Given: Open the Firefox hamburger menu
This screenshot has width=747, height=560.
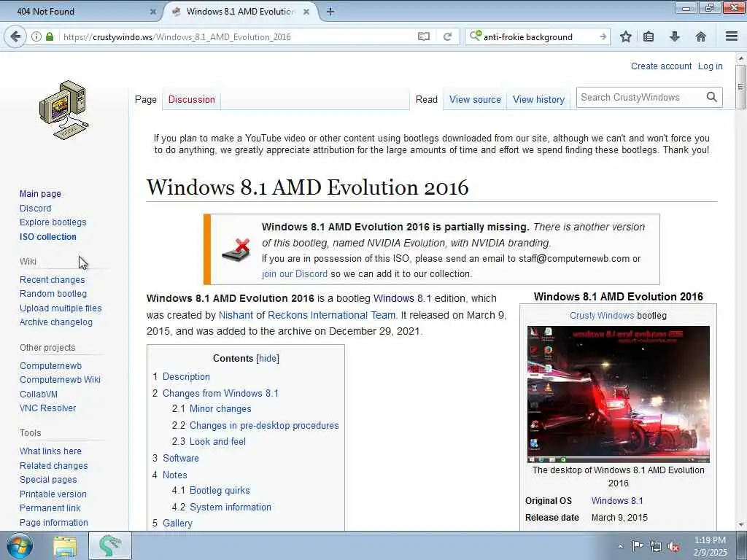Looking at the screenshot, I should click(x=732, y=36).
